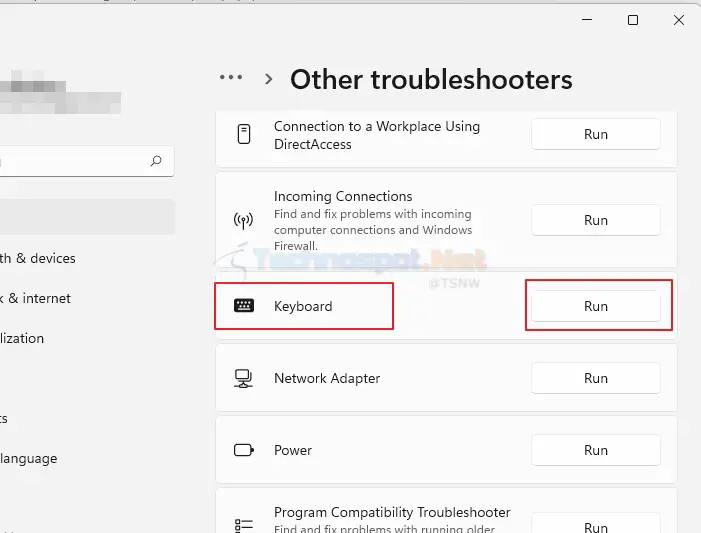Click the Power battery icon
The height and width of the screenshot is (533, 701).
244,450
